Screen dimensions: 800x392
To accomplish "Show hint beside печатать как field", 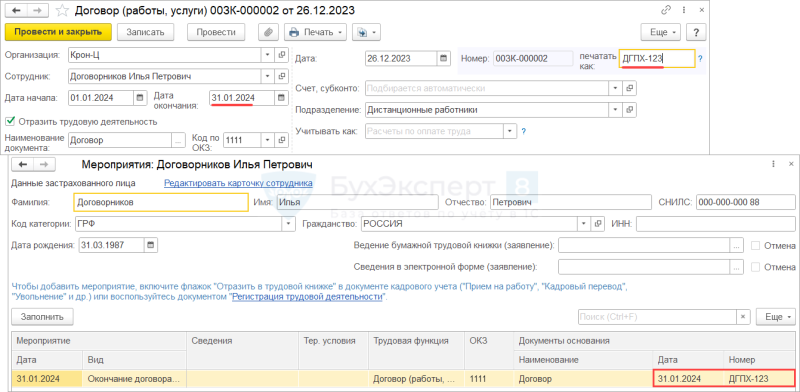I will click(x=700, y=59).
